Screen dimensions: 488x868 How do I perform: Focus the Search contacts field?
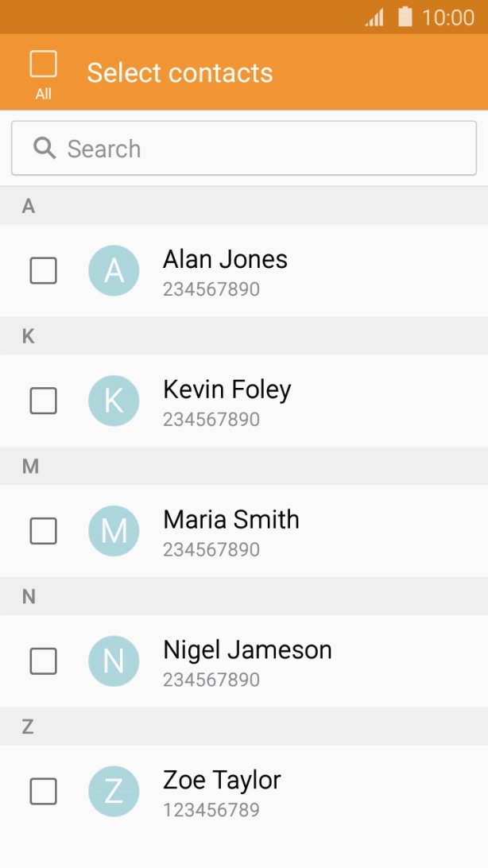(x=262, y=149)
